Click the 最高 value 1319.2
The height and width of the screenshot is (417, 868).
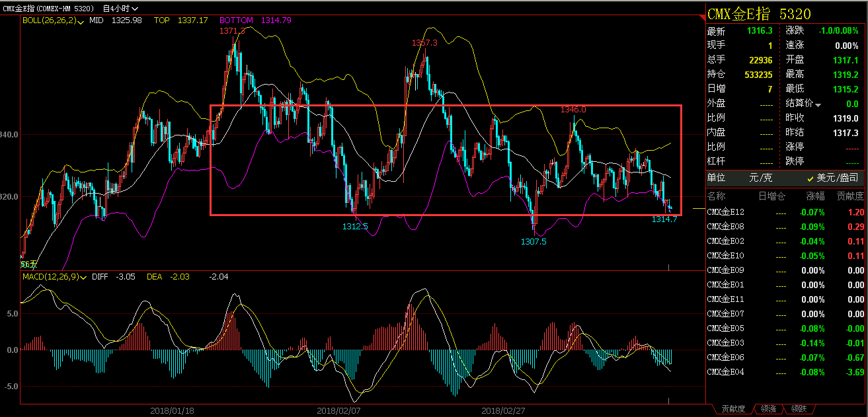pyautogui.click(x=846, y=75)
